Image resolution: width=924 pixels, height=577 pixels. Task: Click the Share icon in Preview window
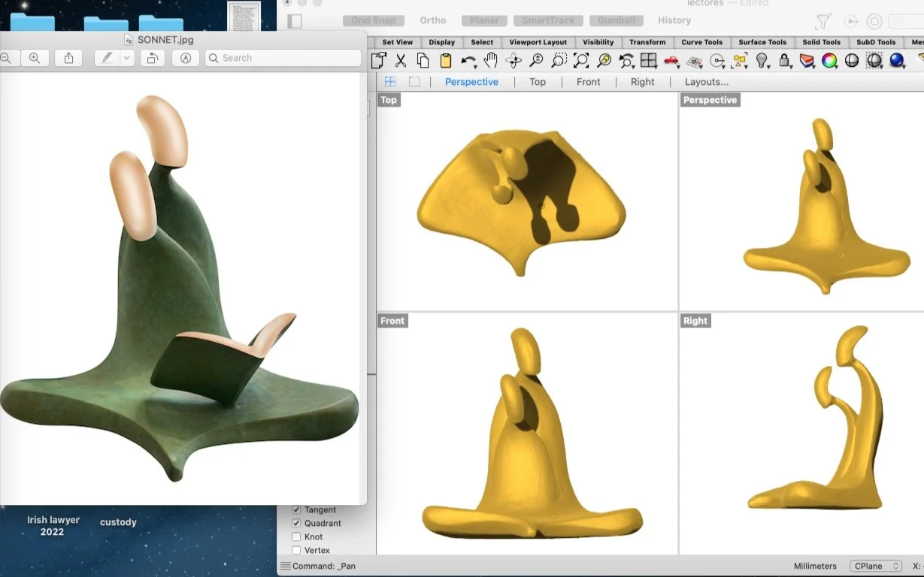[x=68, y=58]
